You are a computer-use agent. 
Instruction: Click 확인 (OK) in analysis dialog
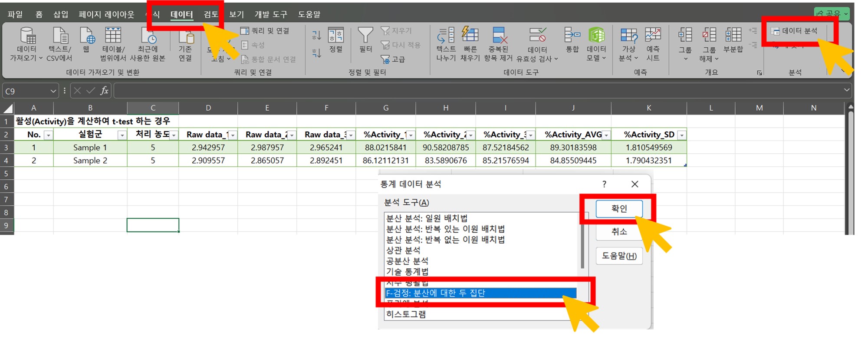619,209
